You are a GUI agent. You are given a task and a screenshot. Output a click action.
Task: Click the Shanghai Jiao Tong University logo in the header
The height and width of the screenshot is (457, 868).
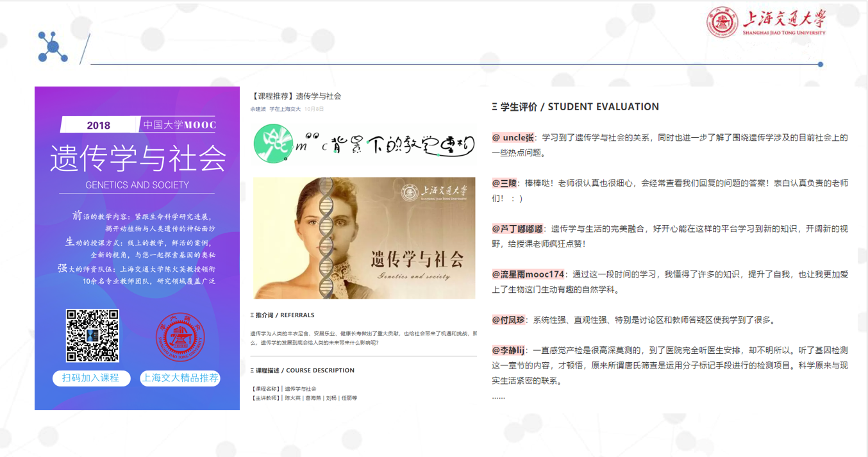[766, 22]
